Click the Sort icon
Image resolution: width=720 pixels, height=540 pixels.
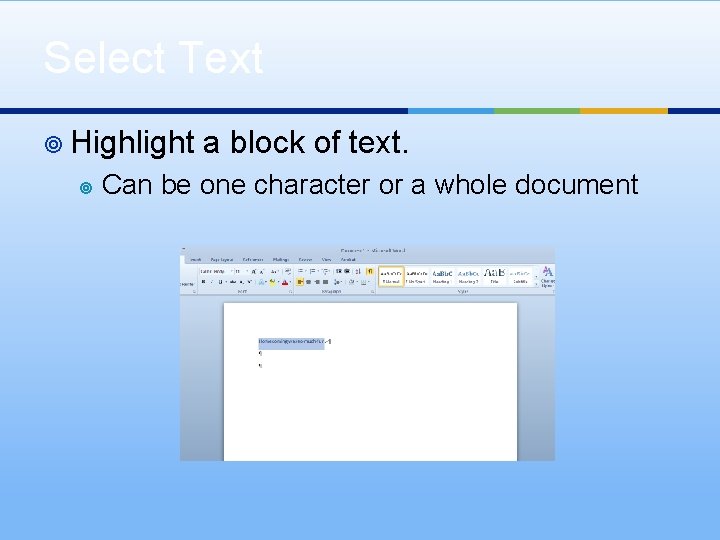[x=358, y=271]
